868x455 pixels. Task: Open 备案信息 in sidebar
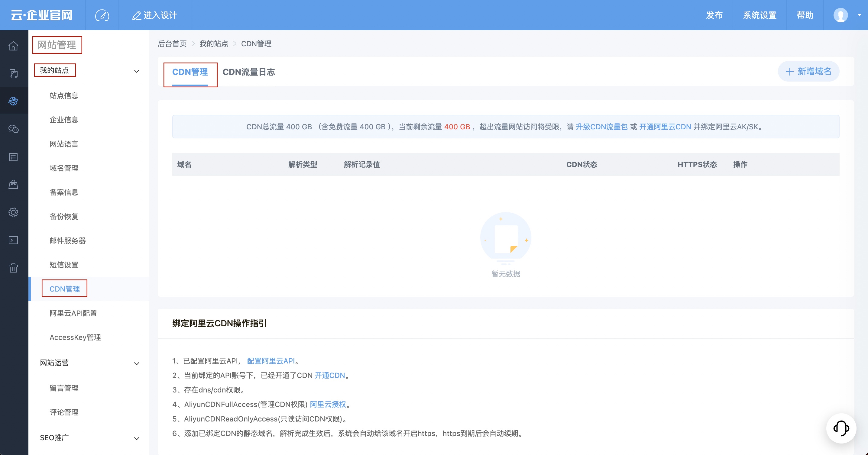[64, 192]
